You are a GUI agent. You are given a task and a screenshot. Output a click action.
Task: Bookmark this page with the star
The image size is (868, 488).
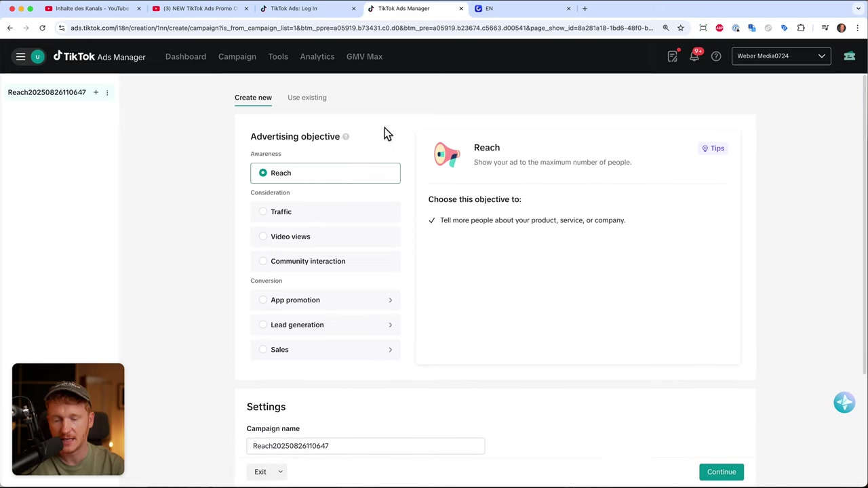[x=680, y=28]
